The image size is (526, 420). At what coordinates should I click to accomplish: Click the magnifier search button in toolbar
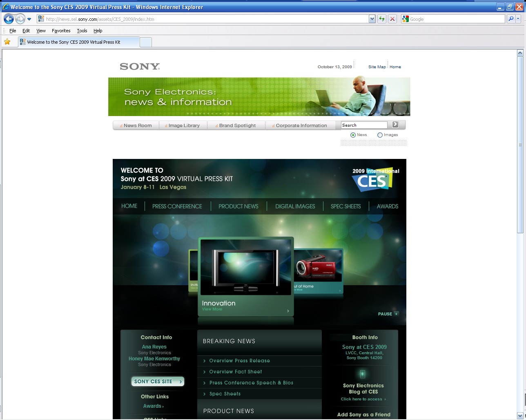[510, 19]
